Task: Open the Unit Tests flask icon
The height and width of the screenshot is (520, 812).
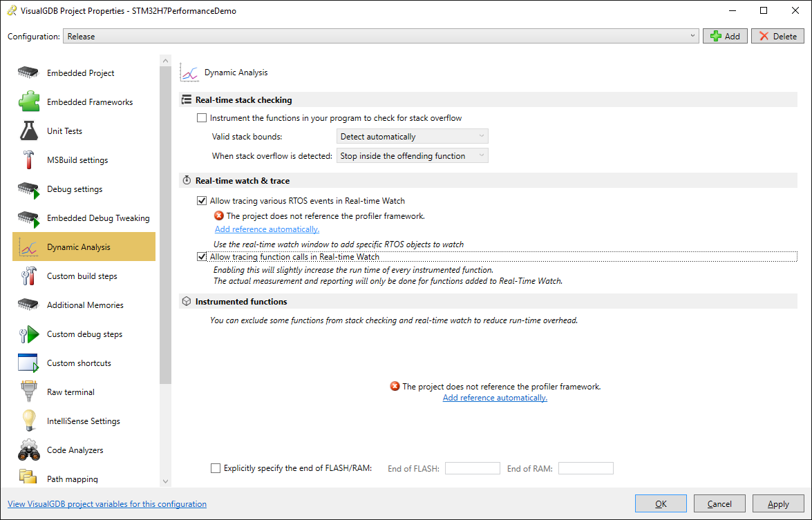Action: 28,131
